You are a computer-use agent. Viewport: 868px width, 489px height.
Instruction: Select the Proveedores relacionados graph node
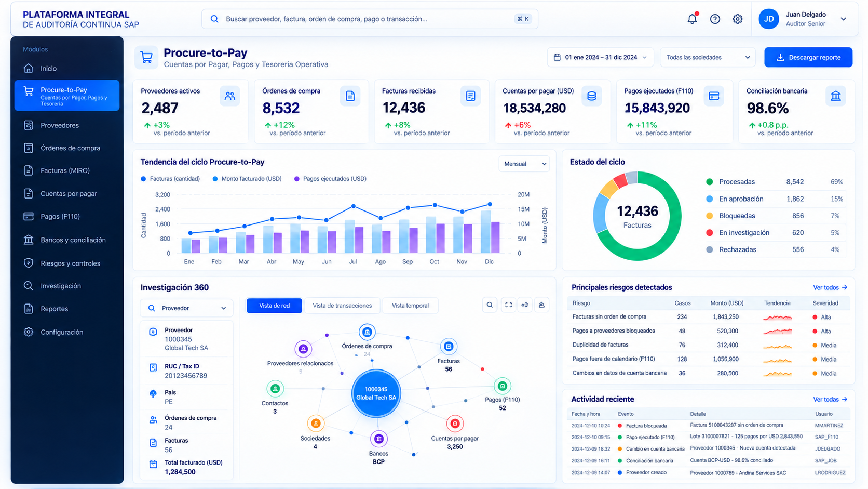pos(303,349)
